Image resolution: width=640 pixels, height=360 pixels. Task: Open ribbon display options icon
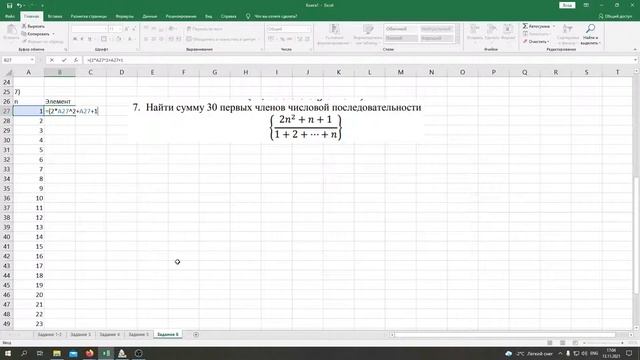click(x=586, y=5)
